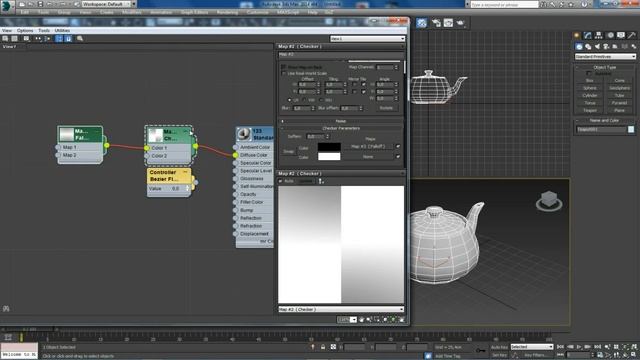This screenshot has width=640, height=360.
Task: Open the Selected key filter dropdown
Action: (531, 347)
